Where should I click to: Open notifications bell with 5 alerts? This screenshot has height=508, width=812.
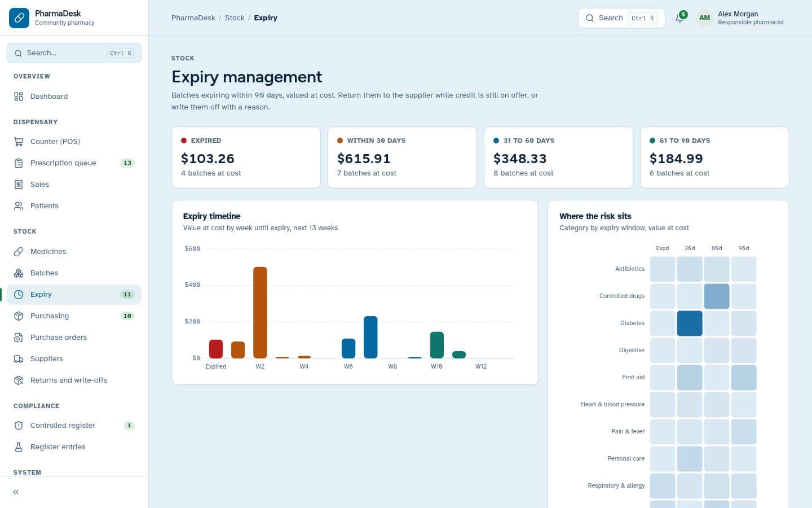coord(680,17)
